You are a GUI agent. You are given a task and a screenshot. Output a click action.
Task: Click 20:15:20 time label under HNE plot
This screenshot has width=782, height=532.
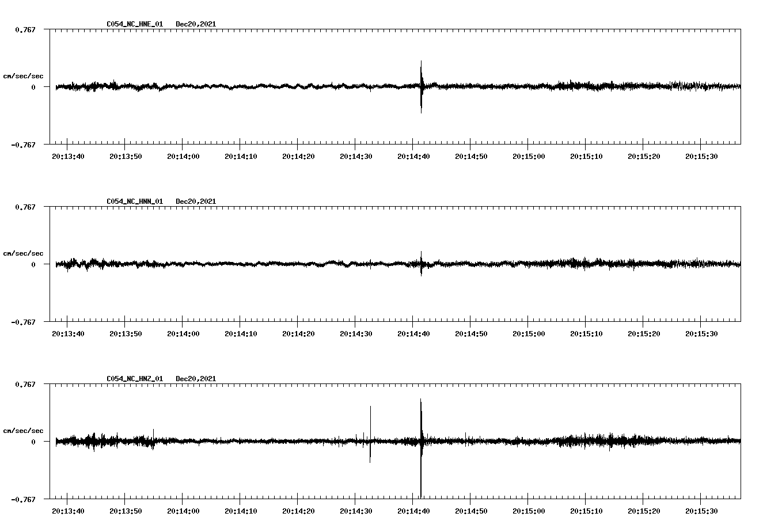[x=644, y=156]
